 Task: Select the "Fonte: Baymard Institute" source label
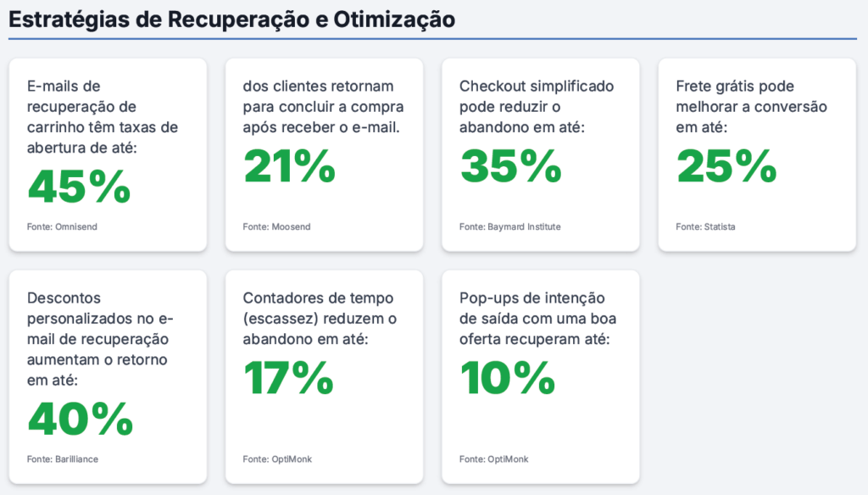(x=510, y=227)
